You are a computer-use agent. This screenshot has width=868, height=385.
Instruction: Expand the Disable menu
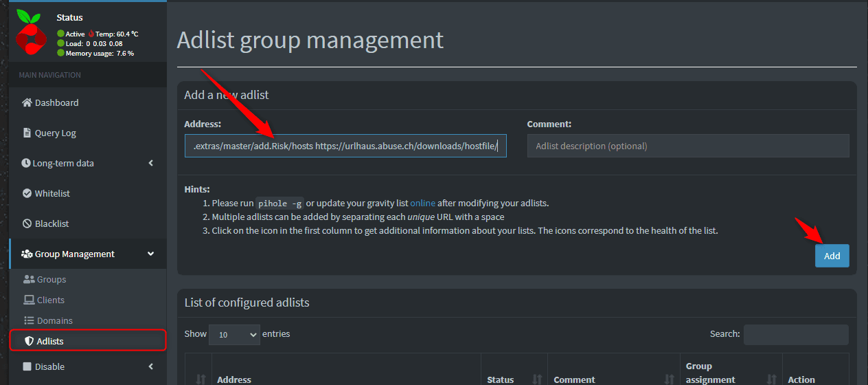click(x=88, y=366)
